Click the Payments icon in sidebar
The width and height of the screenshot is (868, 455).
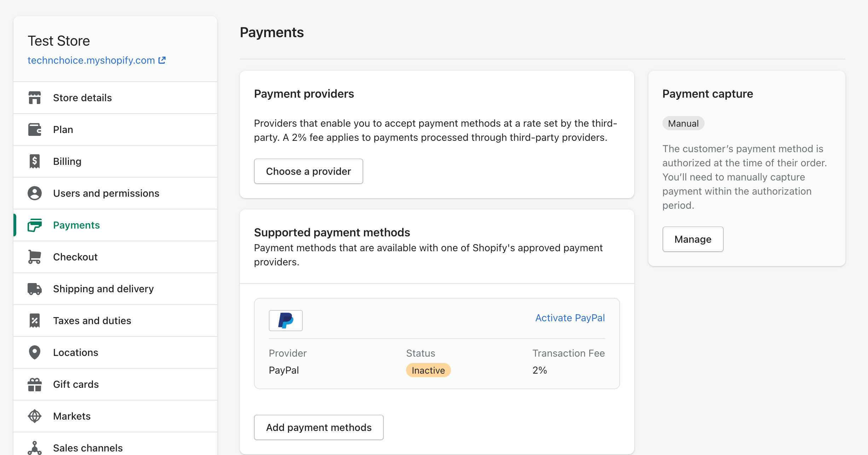click(x=36, y=225)
